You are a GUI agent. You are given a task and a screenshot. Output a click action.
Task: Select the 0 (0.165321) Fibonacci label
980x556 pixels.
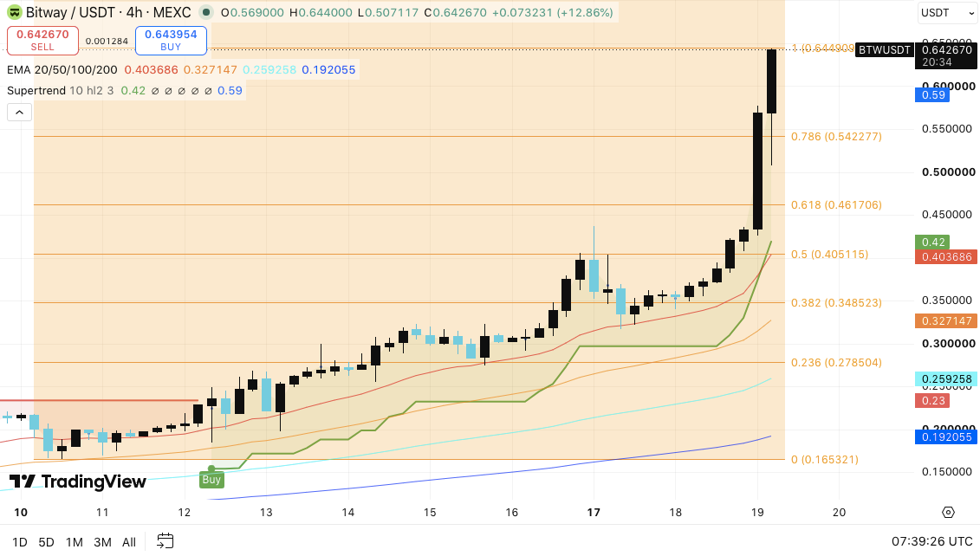tap(825, 460)
